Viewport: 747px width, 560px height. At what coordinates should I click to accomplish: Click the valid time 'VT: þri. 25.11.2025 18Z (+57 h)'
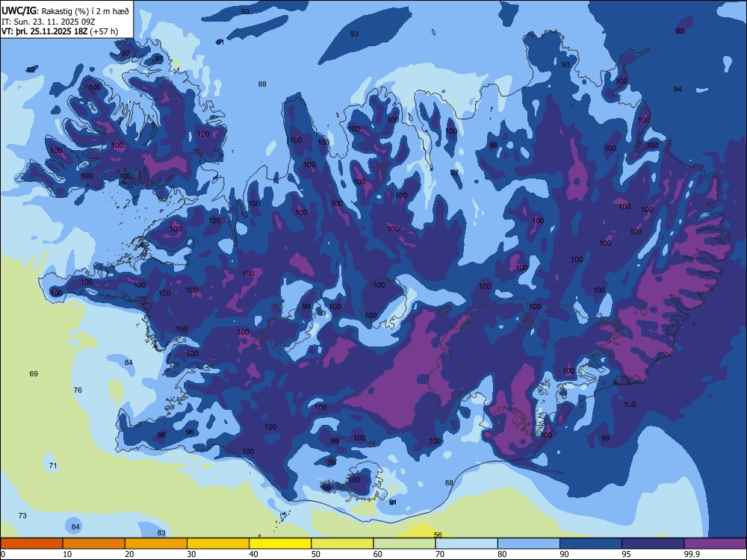pyautogui.click(x=60, y=31)
